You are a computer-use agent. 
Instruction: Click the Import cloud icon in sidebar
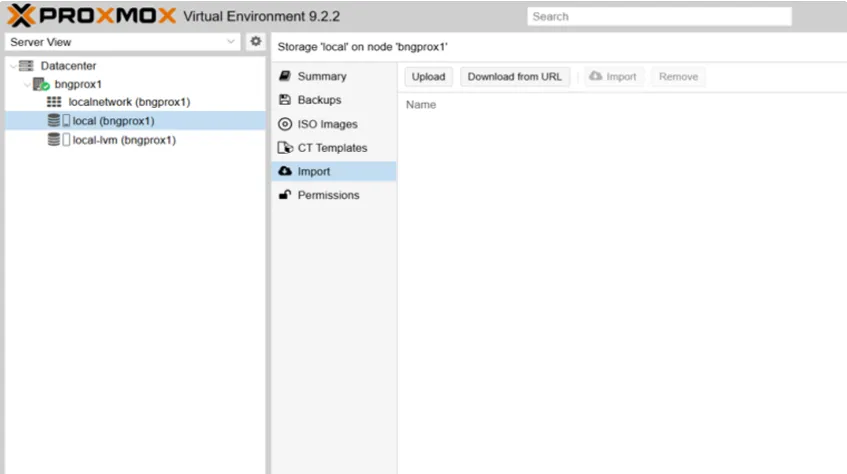285,171
